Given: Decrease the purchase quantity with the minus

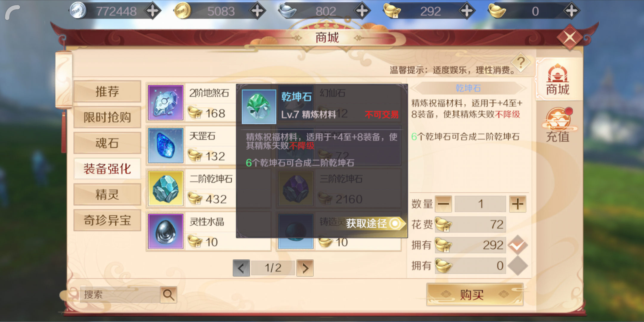Looking at the screenshot, I should [443, 204].
